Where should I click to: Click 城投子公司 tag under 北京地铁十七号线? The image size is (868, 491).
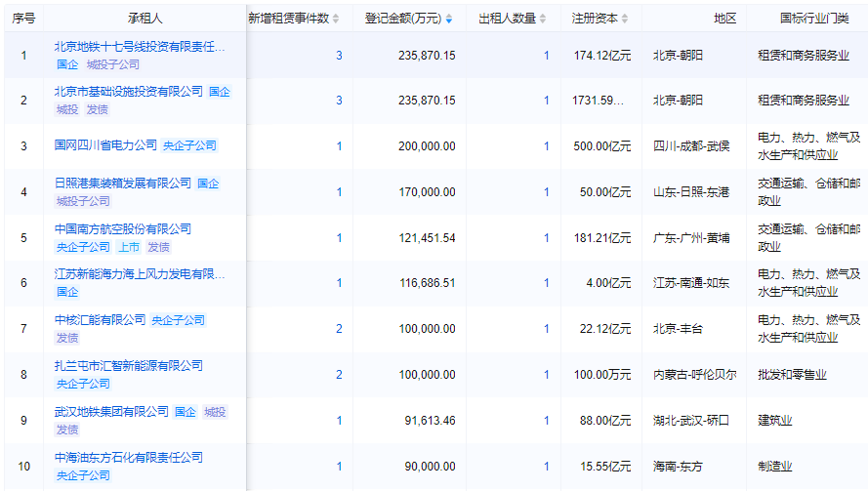tap(113, 64)
